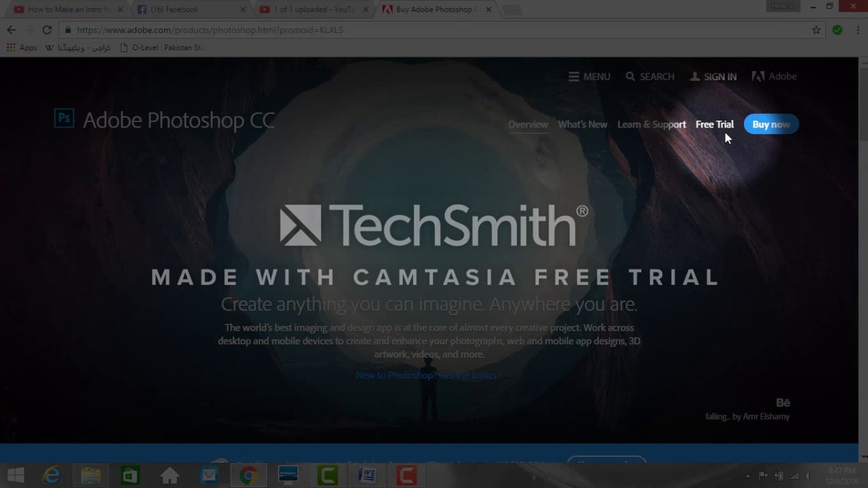Click the Chrome back arrow
868x488 pixels.
click(12, 30)
